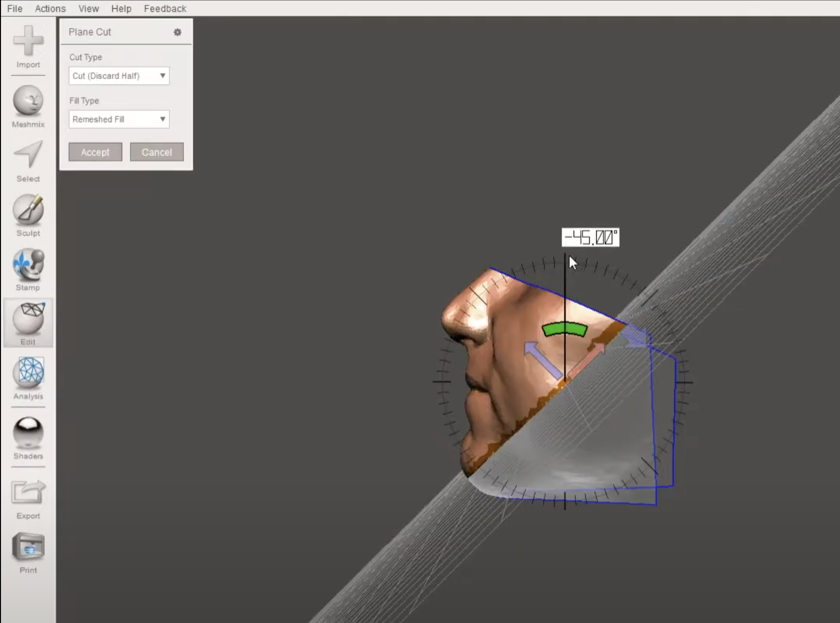
Task: Open the View menu
Action: click(88, 8)
